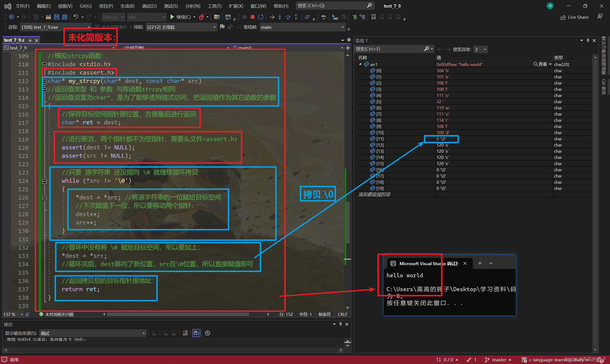Click the Live Share button
610x364 pixels.
point(574,17)
